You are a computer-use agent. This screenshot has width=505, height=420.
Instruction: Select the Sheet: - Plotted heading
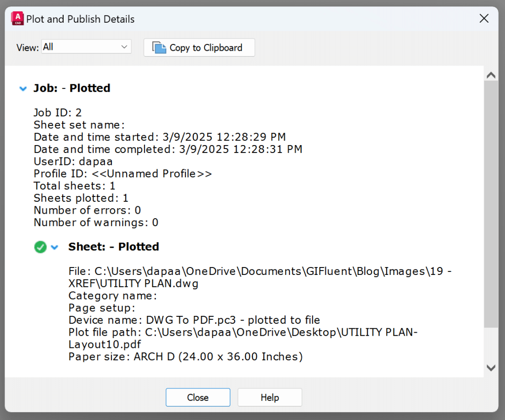113,247
